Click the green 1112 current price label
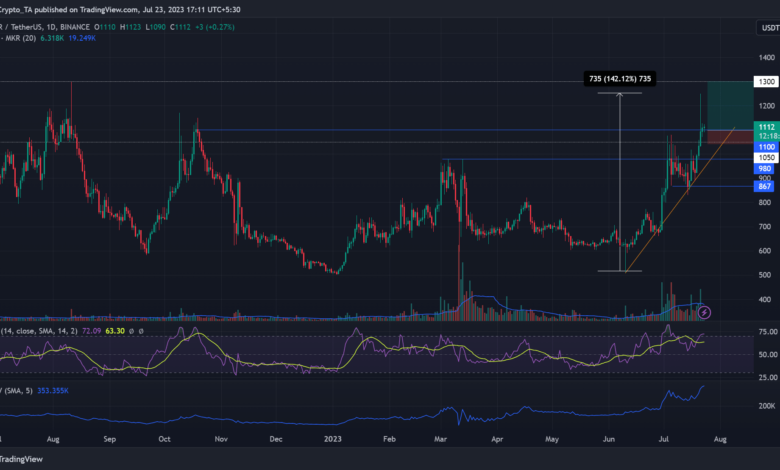780x470 pixels. (765, 127)
